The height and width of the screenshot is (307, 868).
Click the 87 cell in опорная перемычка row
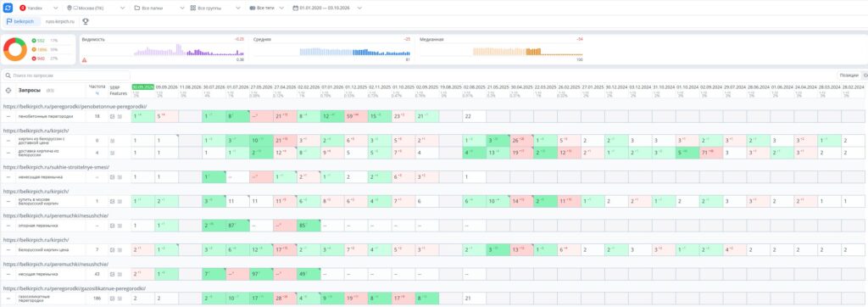[237, 226]
